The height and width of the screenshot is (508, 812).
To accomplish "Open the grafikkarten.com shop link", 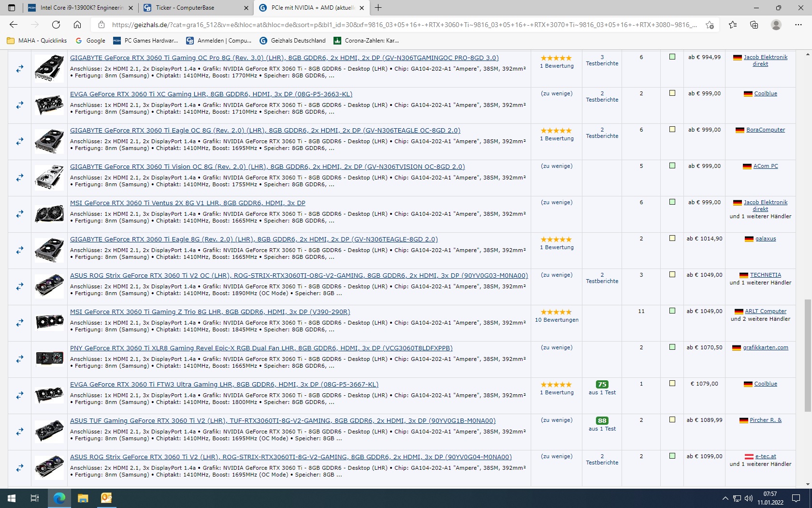I will pyautogui.click(x=766, y=348).
